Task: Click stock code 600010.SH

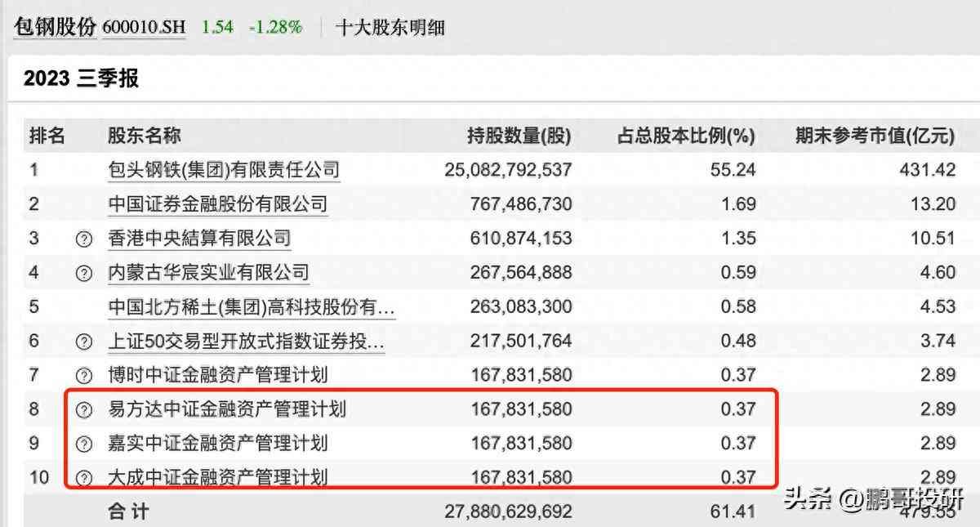Action: [x=145, y=27]
